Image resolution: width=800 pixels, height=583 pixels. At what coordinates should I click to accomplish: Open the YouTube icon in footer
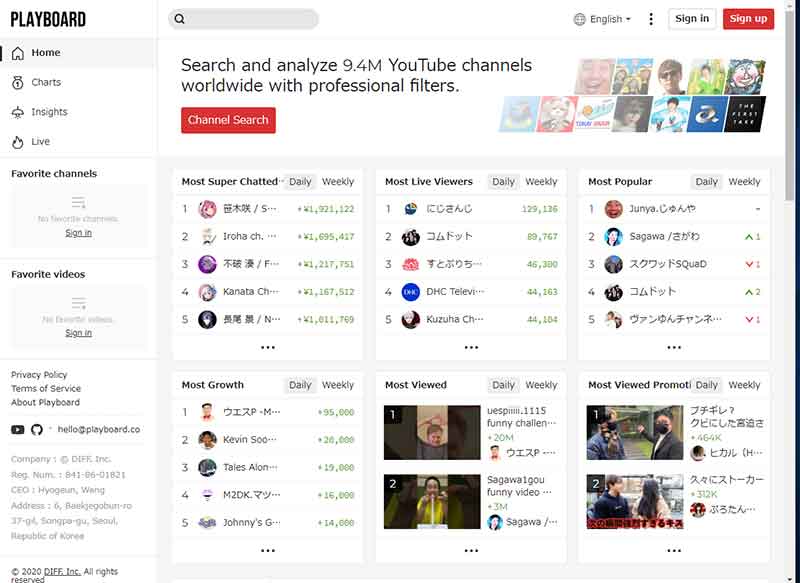coord(18,429)
